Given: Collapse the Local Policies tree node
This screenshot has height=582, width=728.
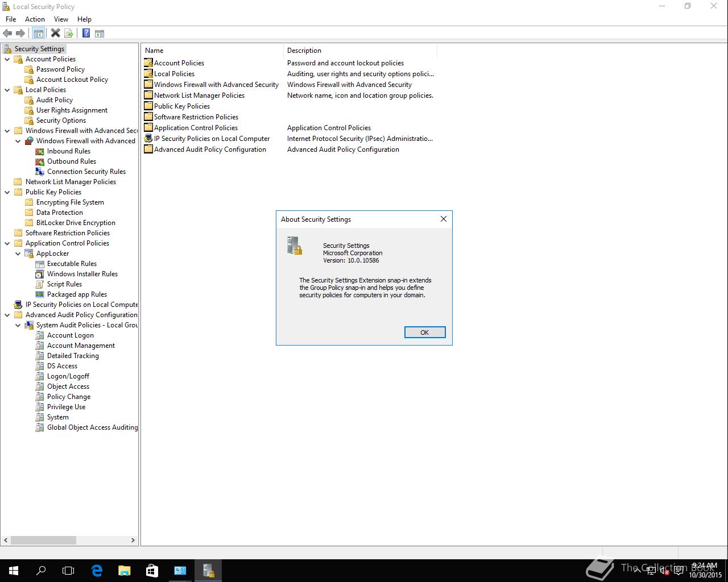Looking at the screenshot, I should (x=7, y=90).
